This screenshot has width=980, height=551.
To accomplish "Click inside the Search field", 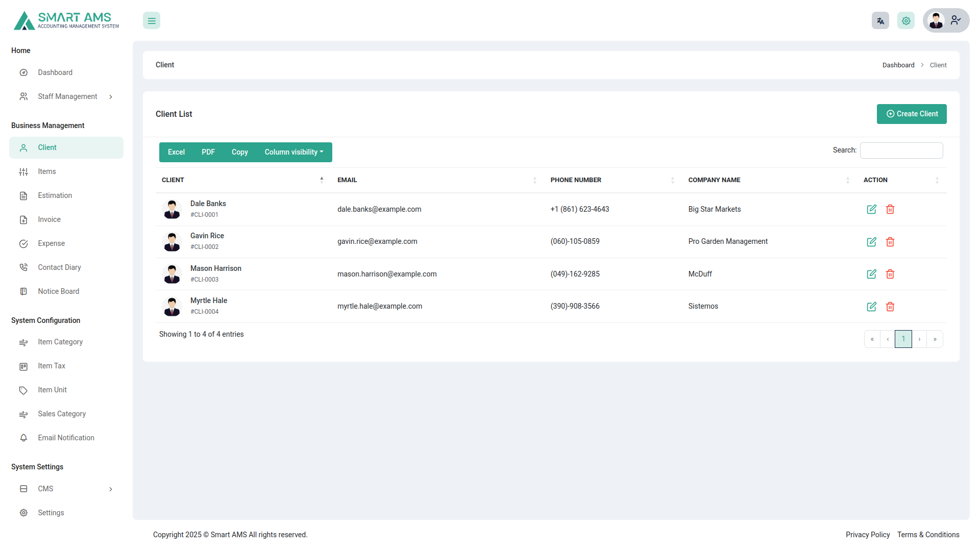I will pyautogui.click(x=901, y=150).
